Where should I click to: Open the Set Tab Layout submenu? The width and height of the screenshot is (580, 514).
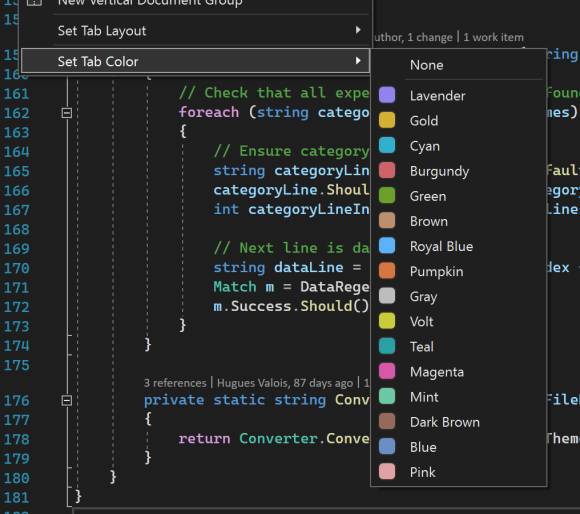tap(195, 31)
